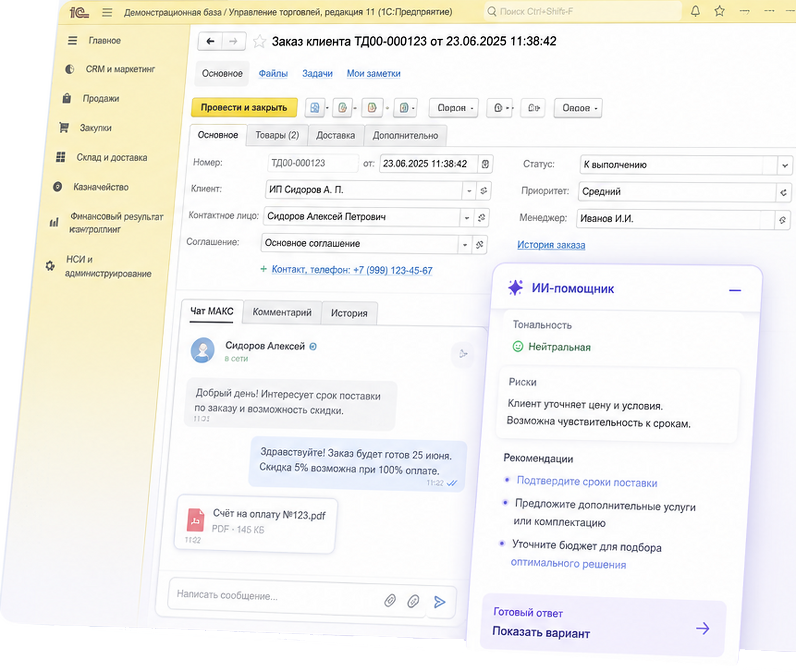Click the open icon at the Соглашение field's right edge
796x672 pixels.
480,244
